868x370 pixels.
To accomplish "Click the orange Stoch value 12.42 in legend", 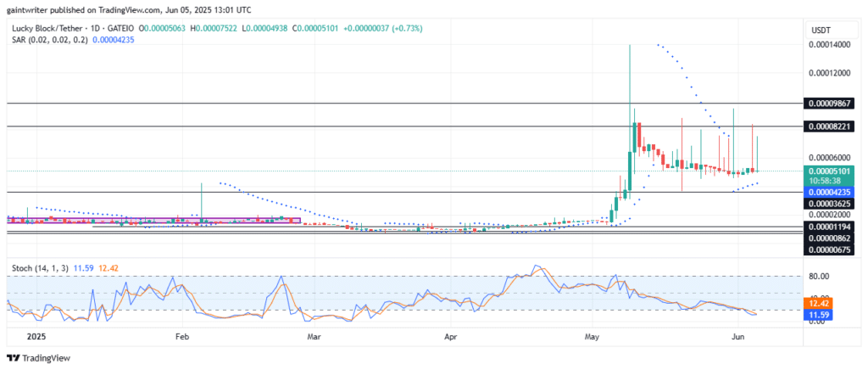I will pyautogui.click(x=108, y=268).
